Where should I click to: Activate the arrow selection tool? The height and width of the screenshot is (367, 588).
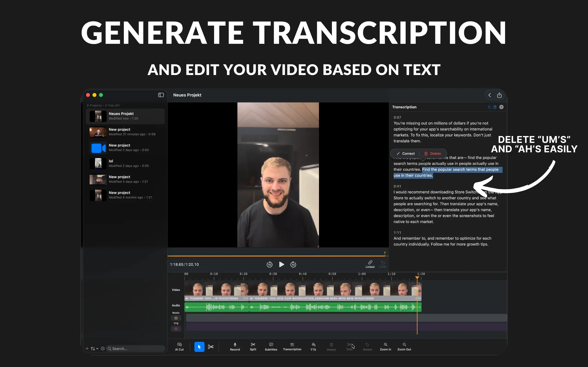199,347
